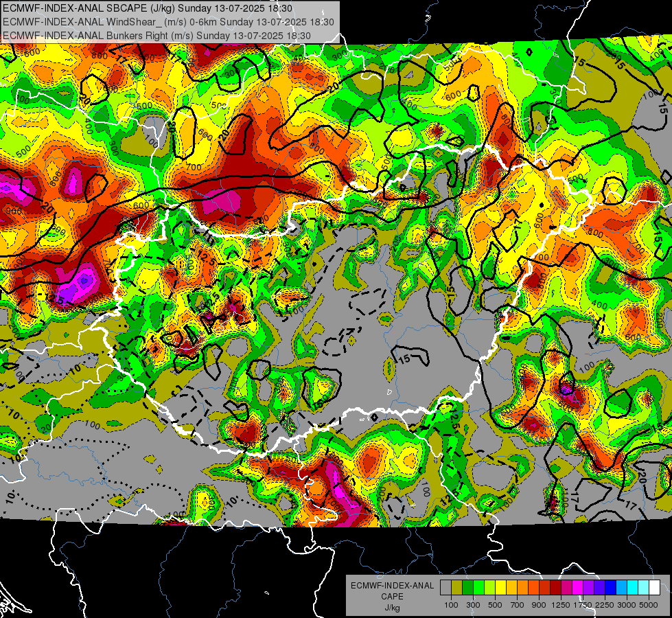Select the bright magenta swatch before 1750
Image resolution: width=672 pixels, height=618 pixels.
(578, 588)
